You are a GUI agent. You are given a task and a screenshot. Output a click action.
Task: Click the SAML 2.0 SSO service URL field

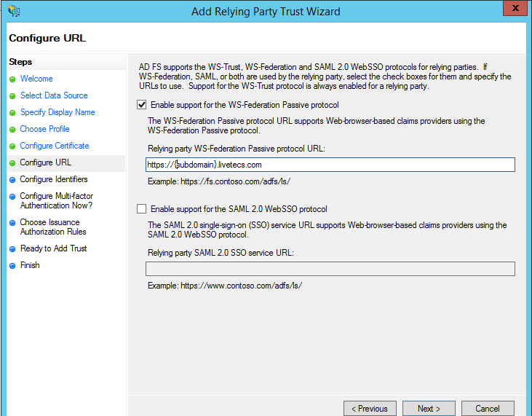click(330, 269)
